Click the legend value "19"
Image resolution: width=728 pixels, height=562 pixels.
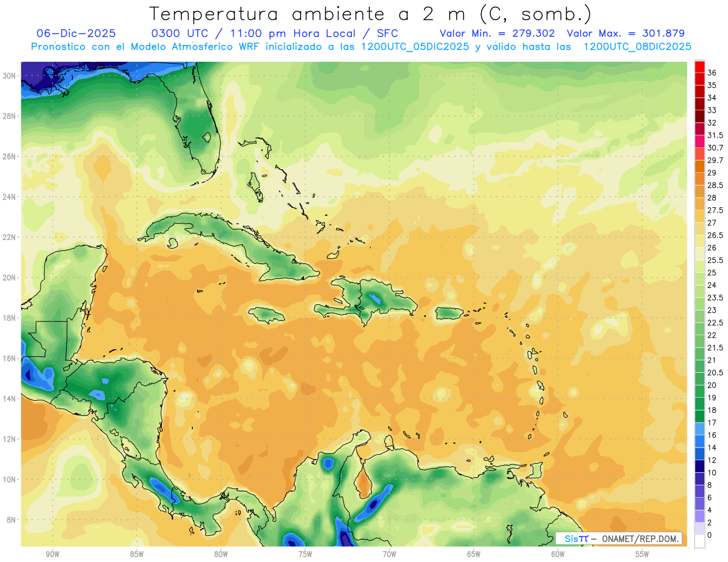click(712, 398)
